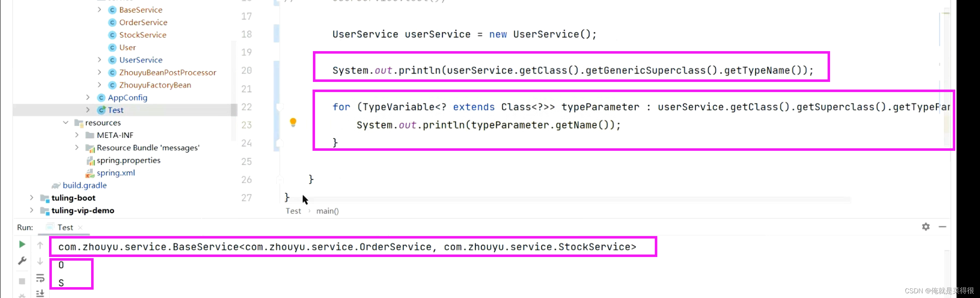Select StockService class in tree
Viewport: 980px width, 298px height.
point(143,35)
